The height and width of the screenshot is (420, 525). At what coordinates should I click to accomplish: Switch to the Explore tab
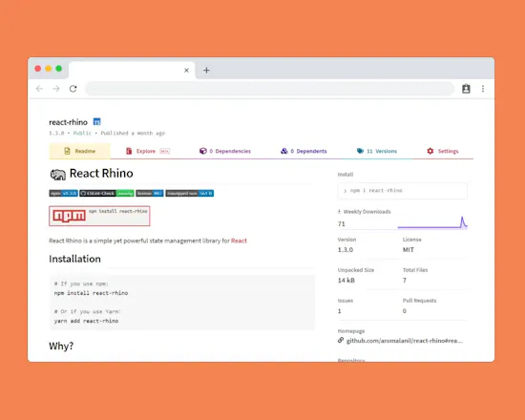coord(148,151)
